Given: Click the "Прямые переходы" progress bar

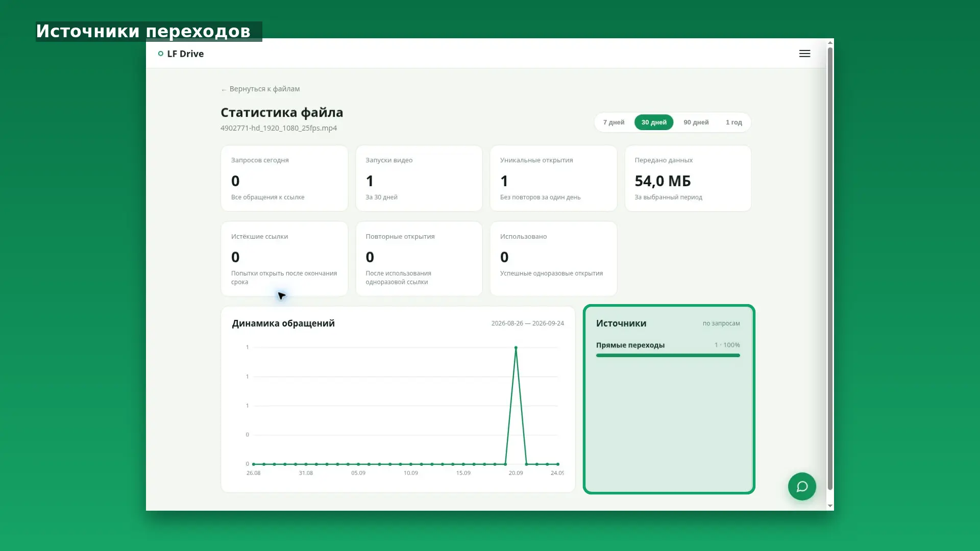Looking at the screenshot, I should pos(668,356).
